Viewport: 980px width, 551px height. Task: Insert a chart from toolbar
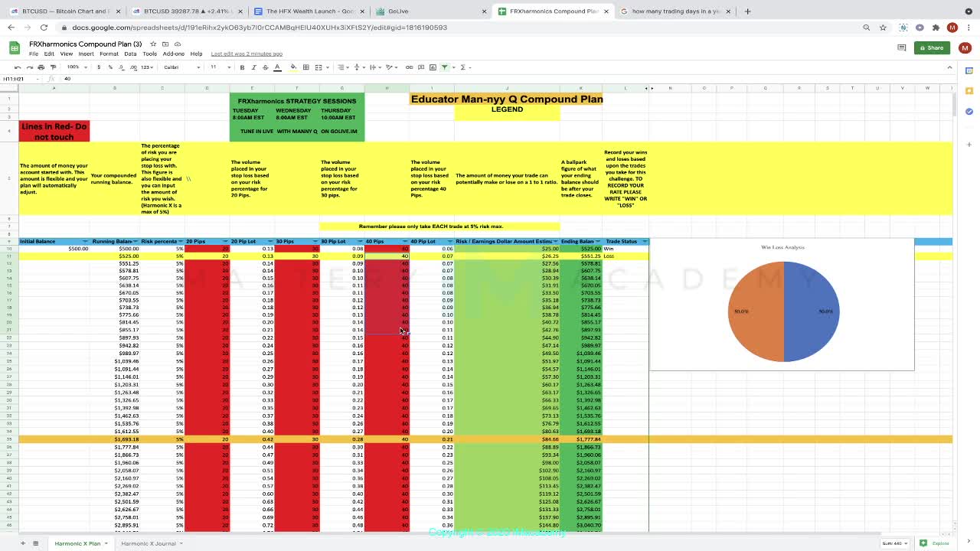433,67
